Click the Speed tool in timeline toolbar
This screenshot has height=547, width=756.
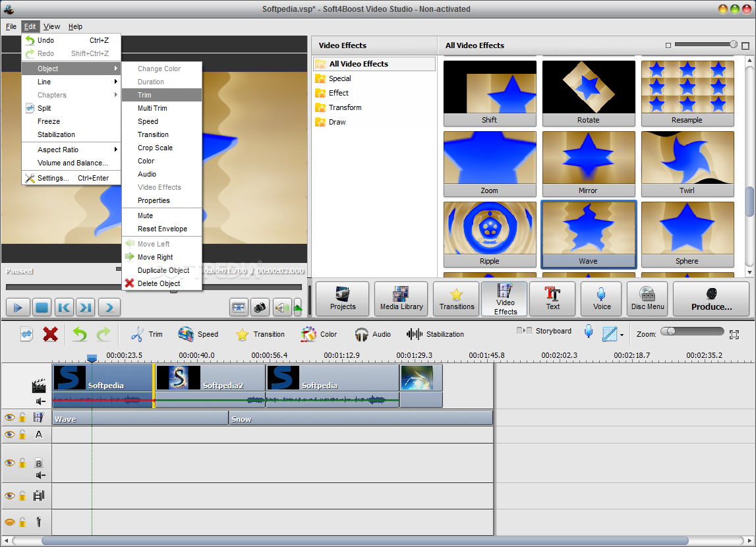pos(198,334)
